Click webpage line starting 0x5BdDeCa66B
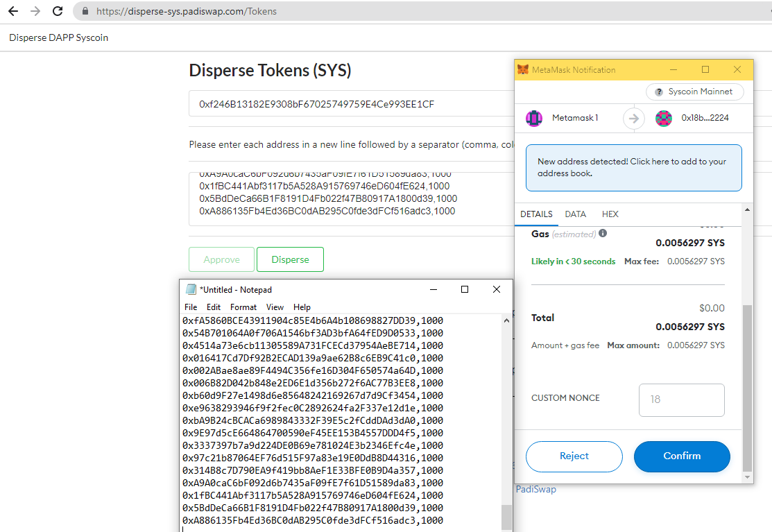772x532 pixels. (328, 198)
